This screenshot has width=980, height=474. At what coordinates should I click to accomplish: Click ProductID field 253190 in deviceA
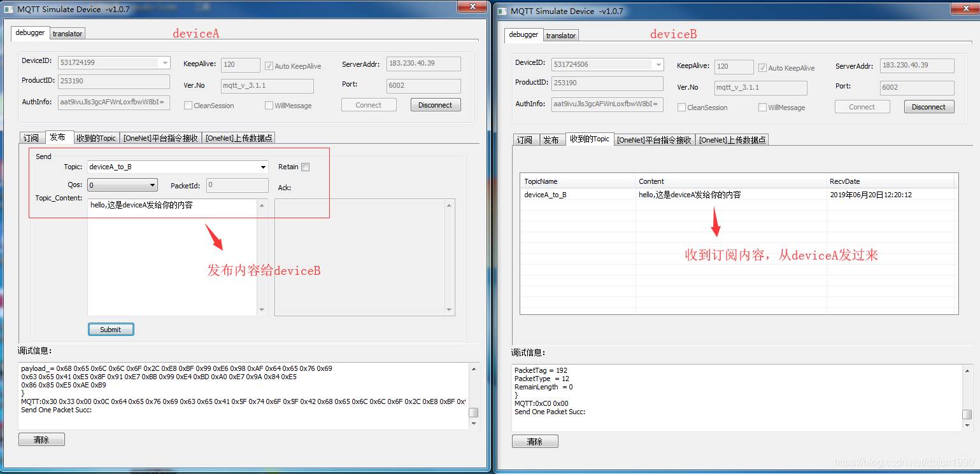(114, 81)
